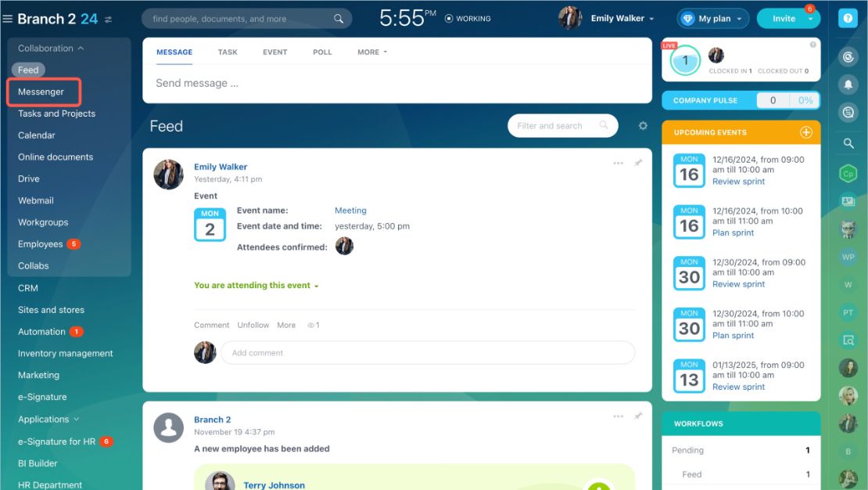Click the hamburger menu icon beside Branch 2
The image size is (868, 490).
(x=7, y=19)
